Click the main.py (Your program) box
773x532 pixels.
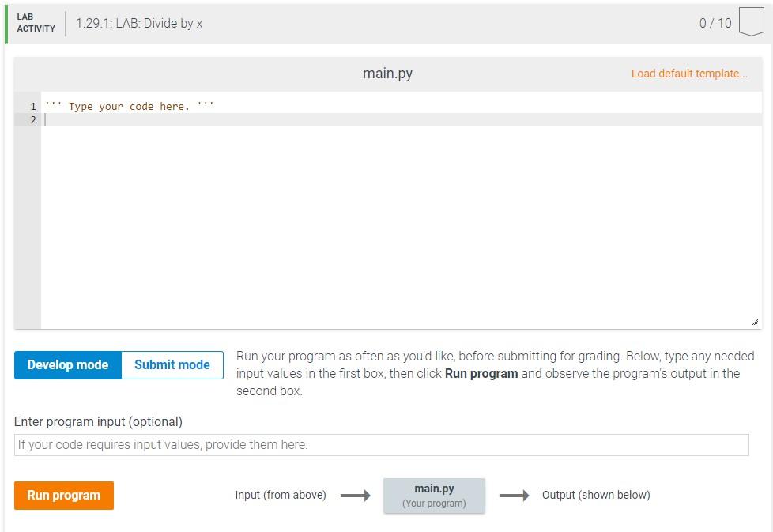click(x=434, y=496)
